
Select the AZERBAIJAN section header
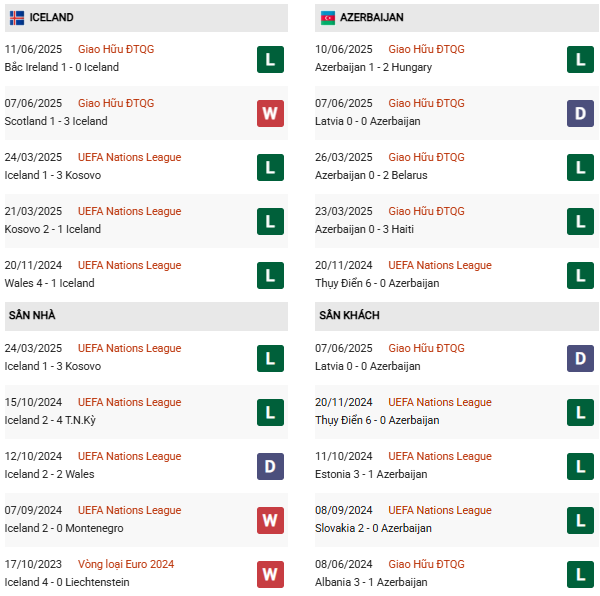[x=374, y=17]
